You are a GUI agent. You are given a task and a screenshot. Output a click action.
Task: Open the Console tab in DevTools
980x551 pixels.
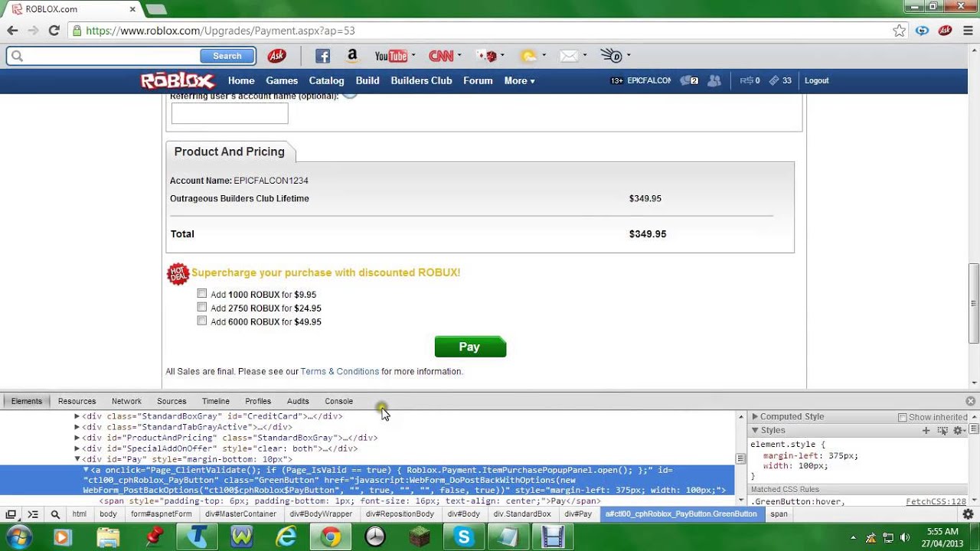click(338, 401)
